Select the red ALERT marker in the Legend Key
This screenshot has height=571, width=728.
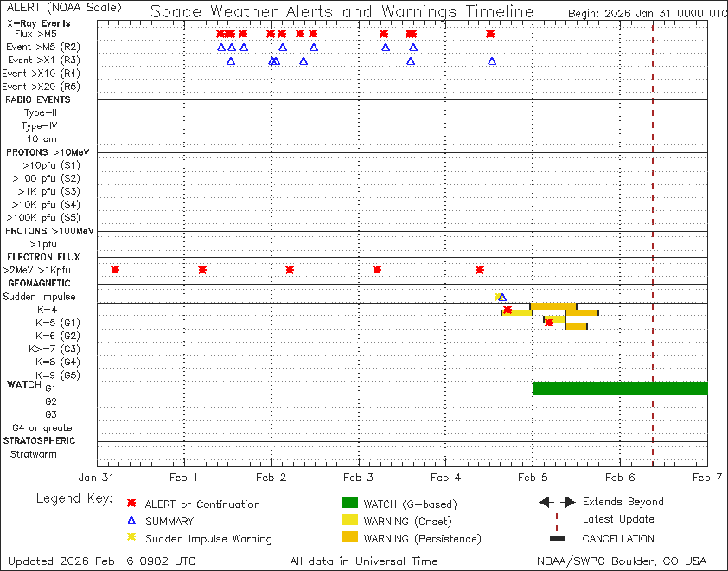point(131,504)
